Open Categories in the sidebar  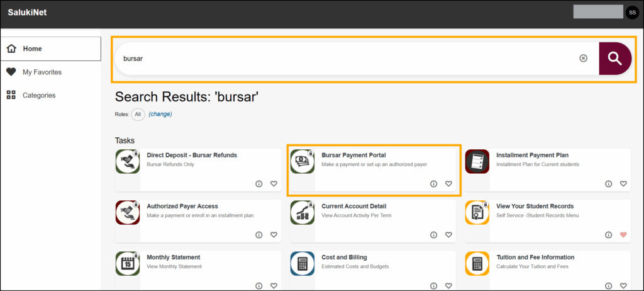tap(39, 95)
